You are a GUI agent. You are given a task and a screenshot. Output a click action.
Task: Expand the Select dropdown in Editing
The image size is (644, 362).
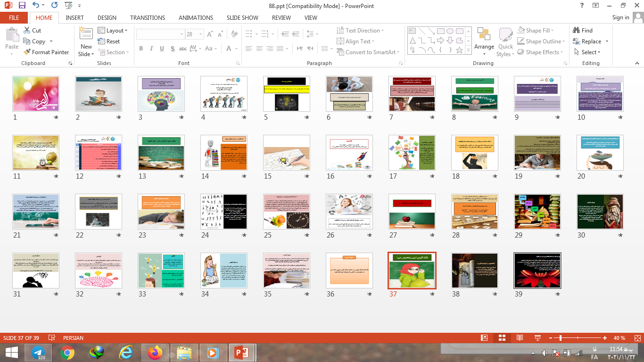point(588,52)
